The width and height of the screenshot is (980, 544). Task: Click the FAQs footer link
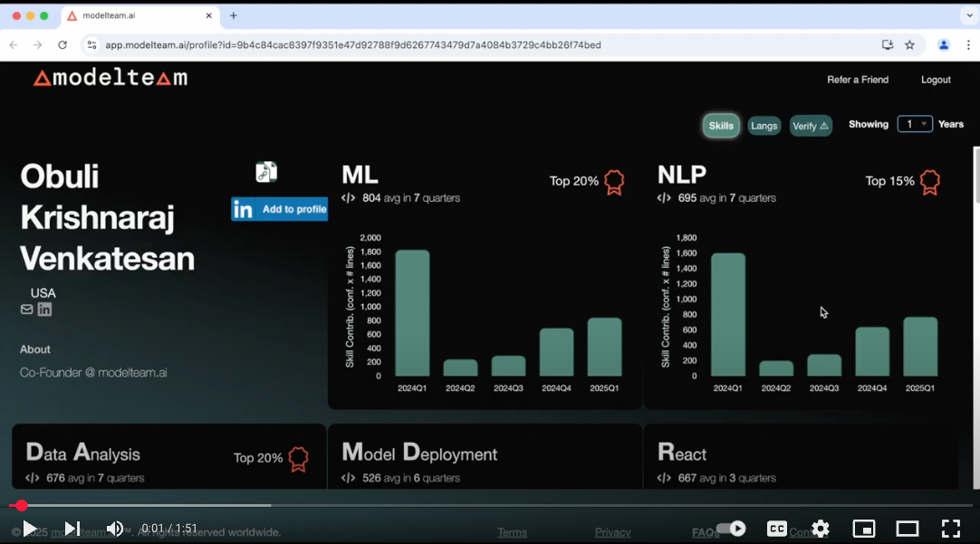coord(706,532)
